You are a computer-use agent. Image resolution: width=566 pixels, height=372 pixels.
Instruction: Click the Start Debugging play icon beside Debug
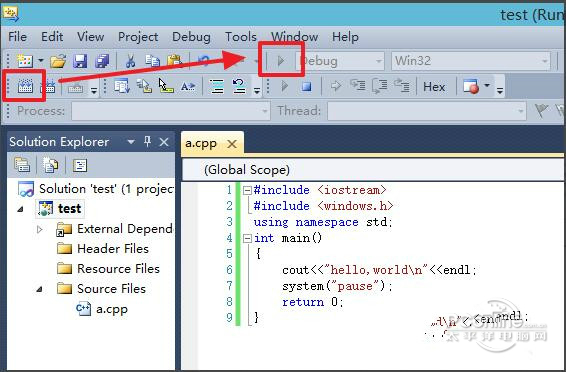pyautogui.click(x=280, y=61)
